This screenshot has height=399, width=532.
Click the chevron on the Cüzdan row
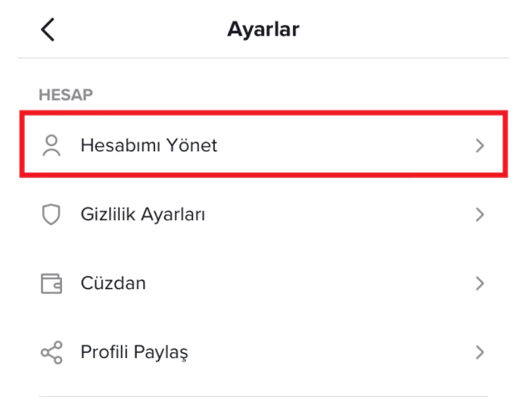479,284
